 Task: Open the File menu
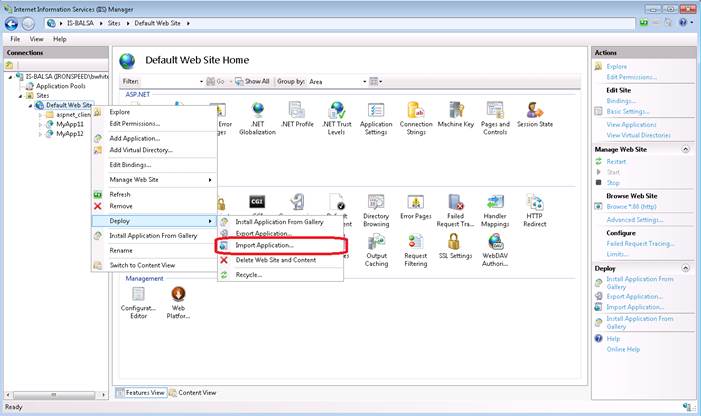(15, 39)
